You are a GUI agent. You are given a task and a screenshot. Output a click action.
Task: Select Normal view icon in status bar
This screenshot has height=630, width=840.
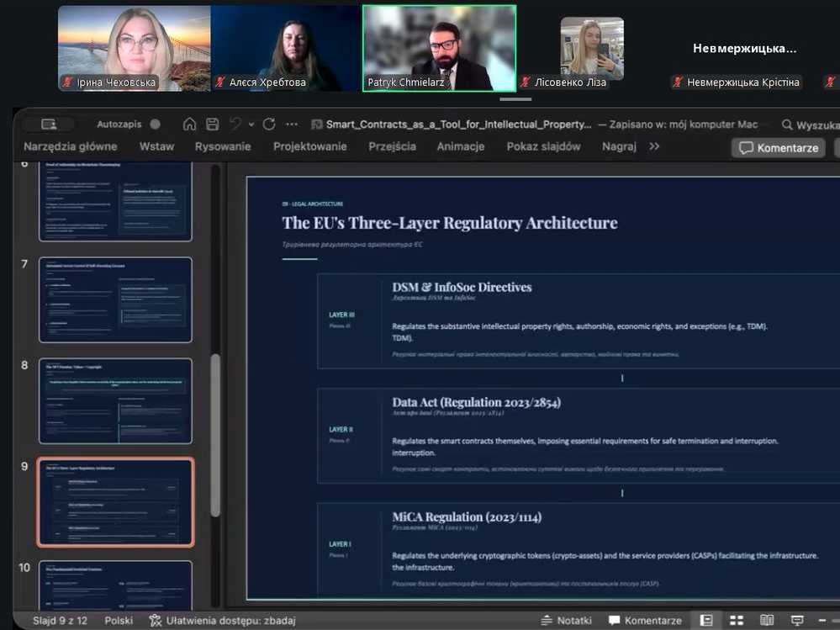[x=706, y=621]
